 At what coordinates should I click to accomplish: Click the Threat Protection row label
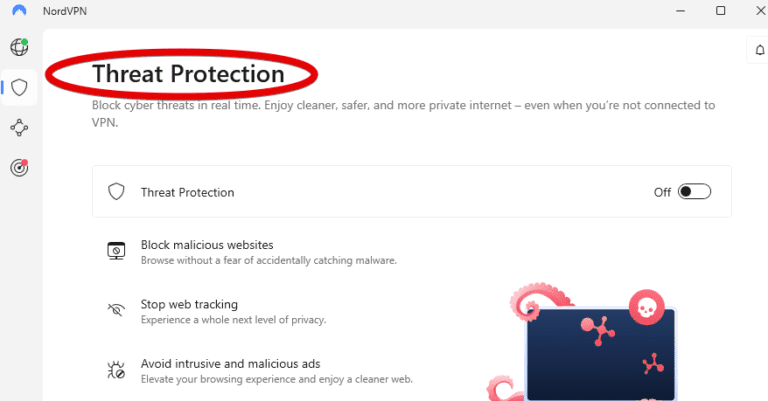[187, 192]
